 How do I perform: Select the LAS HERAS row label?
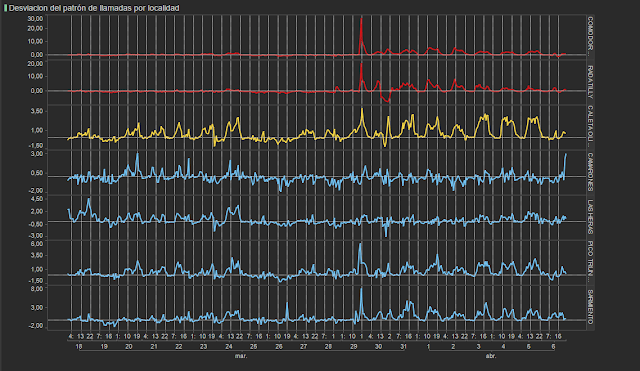click(590, 217)
